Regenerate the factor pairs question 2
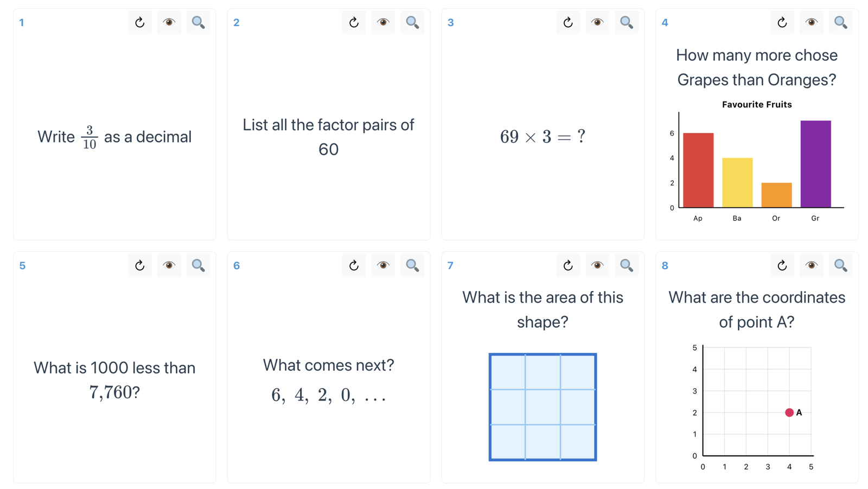This screenshot has height=489, width=868. [x=354, y=23]
